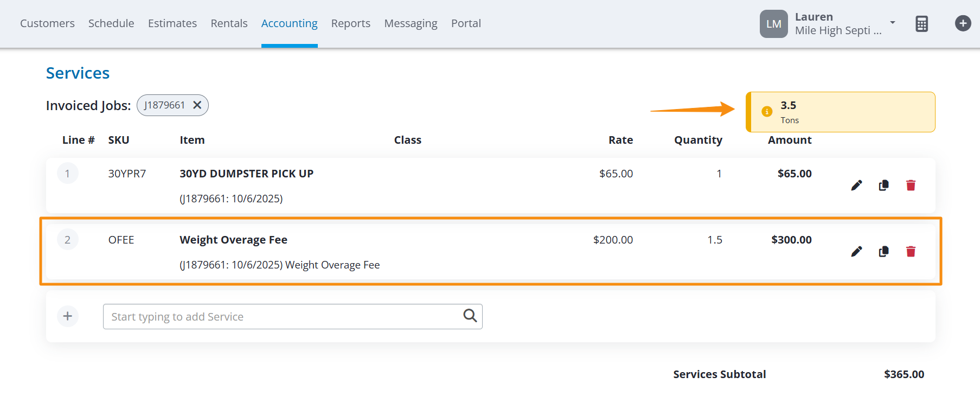The image size is (980, 396).
Task: Click the LM user avatar
Action: [x=773, y=24]
